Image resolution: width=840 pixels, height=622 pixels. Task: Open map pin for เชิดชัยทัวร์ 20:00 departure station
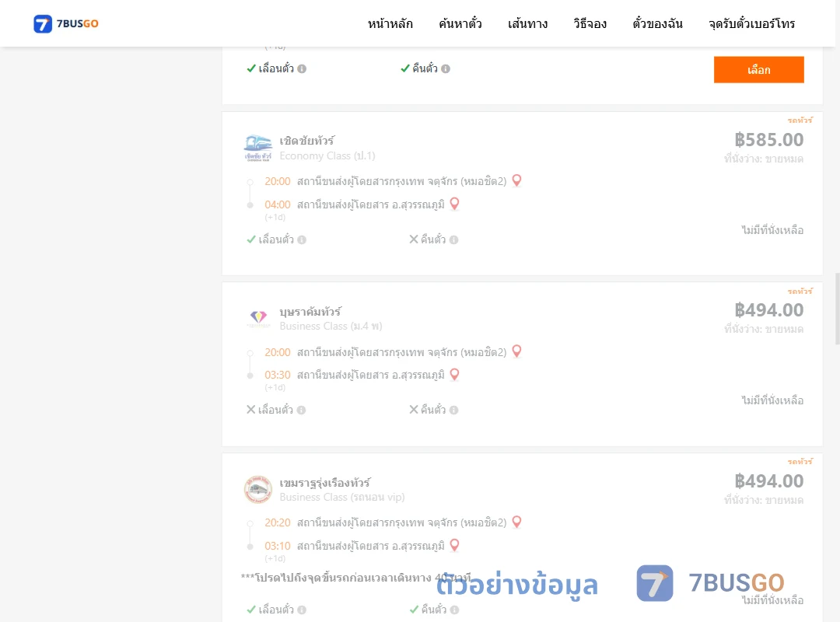click(516, 180)
